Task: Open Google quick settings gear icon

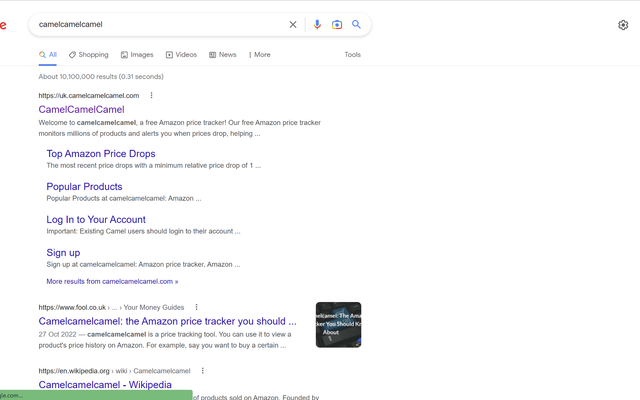Action: tap(623, 25)
